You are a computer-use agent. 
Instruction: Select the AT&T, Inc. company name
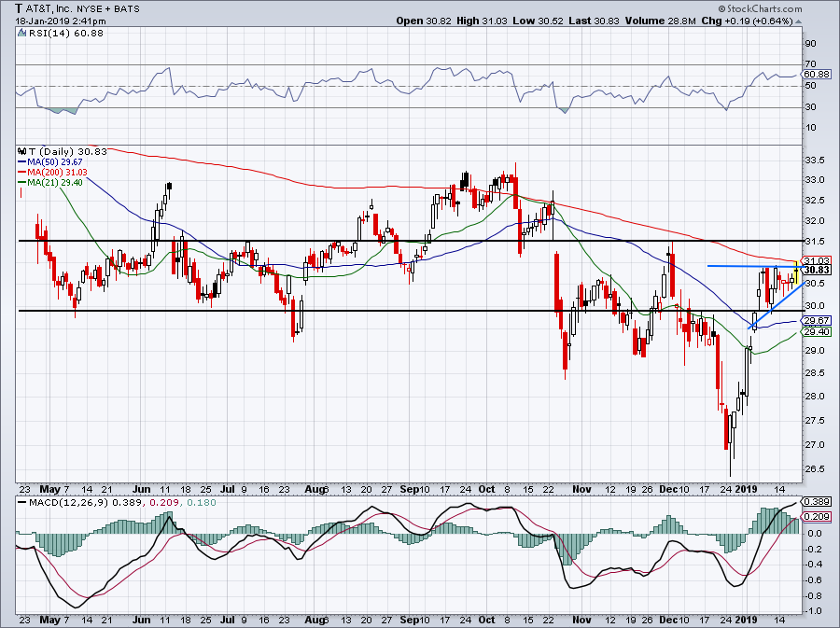coord(49,8)
